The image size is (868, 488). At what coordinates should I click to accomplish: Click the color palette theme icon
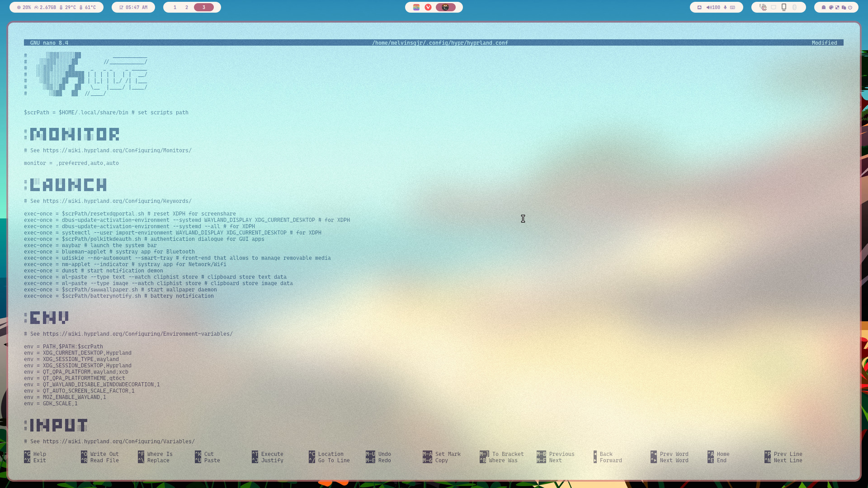point(831,7)
